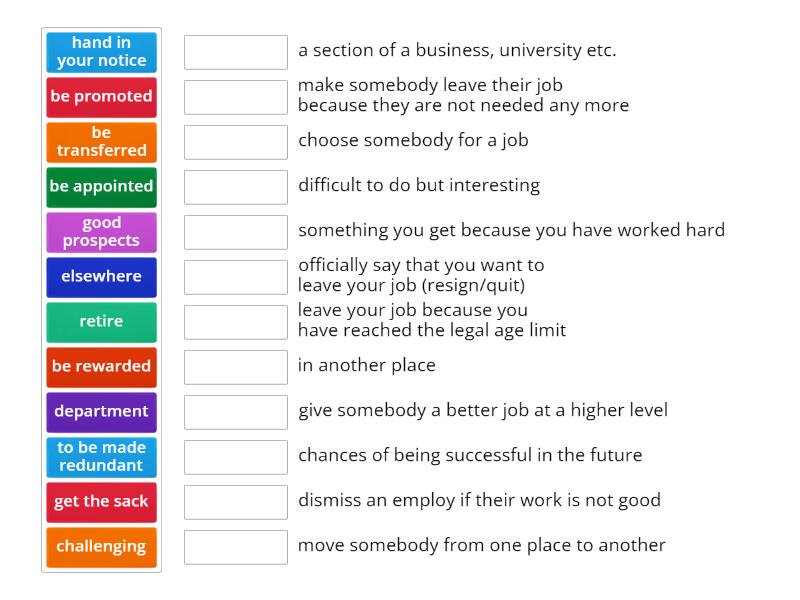Select the 'get the sack' tile
The image size is (800, 600).
(101, 501)
